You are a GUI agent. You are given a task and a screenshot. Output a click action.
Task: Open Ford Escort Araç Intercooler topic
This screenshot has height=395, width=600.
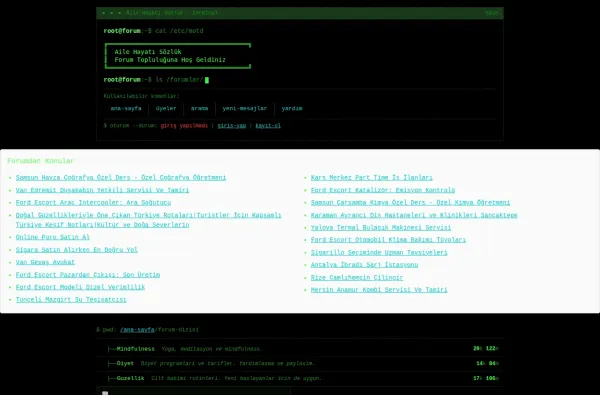tap(93, 202)
